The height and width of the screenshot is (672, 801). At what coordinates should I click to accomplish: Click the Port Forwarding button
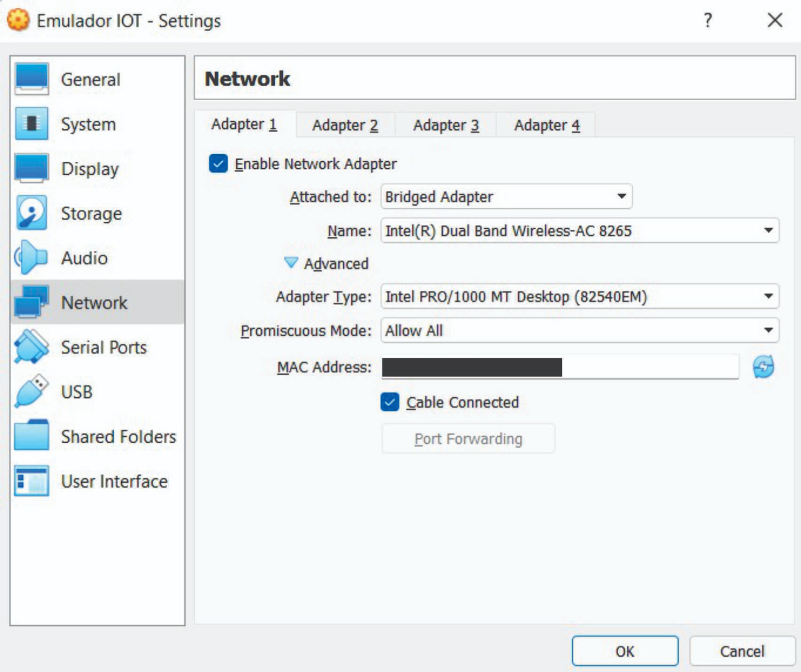468,439
